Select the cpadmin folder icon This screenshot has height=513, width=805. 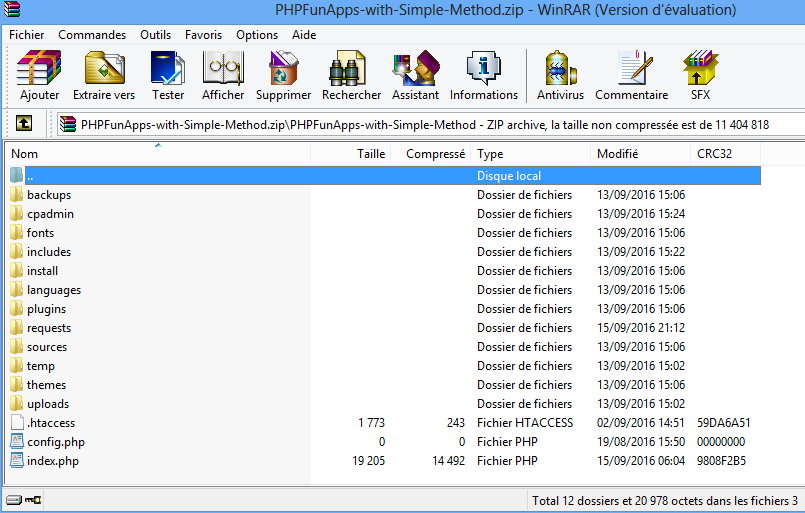click(x=17, y=214)
